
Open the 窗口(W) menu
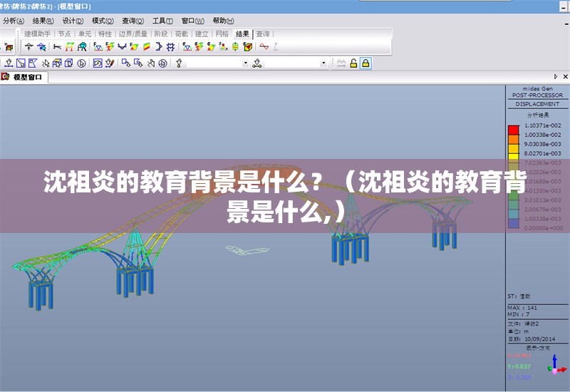click(x=192, y=21)
